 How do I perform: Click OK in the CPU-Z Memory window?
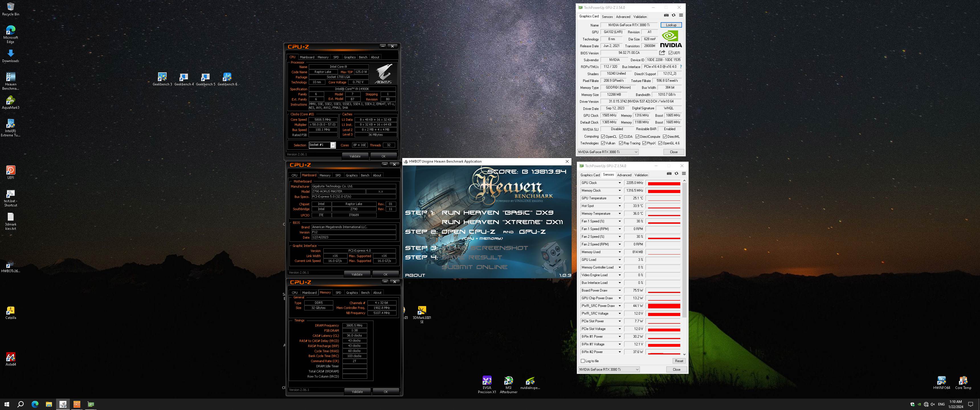coord(386,392)
